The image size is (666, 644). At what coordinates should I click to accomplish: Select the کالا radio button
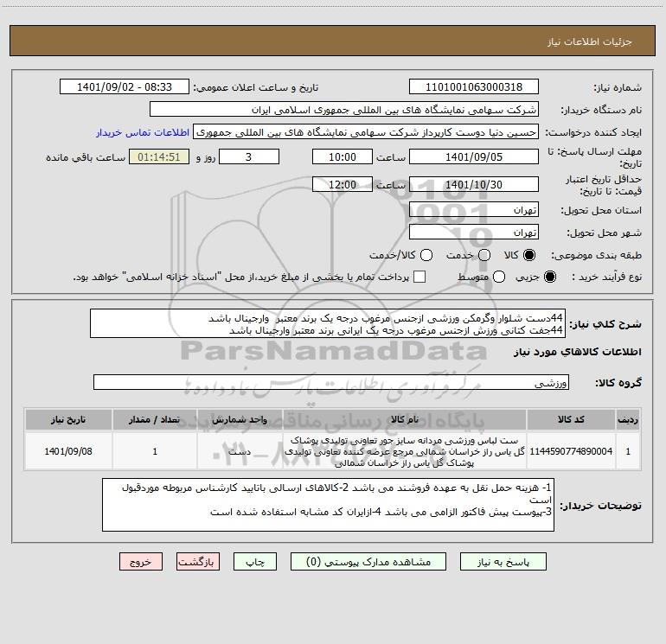pyautogui.click(x=529, y=255)
